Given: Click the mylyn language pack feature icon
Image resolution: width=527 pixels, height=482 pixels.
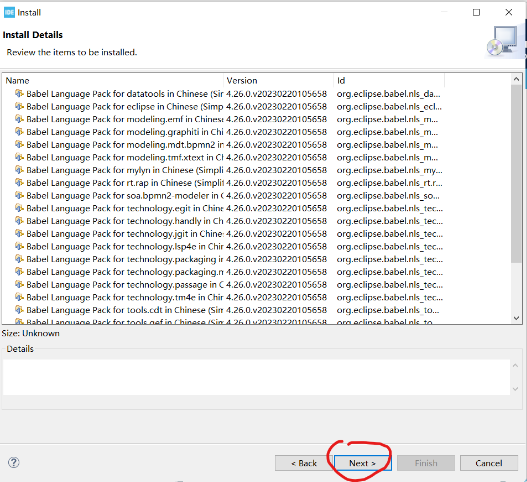Looking at the screenshot, I should [x=19, y=170].
